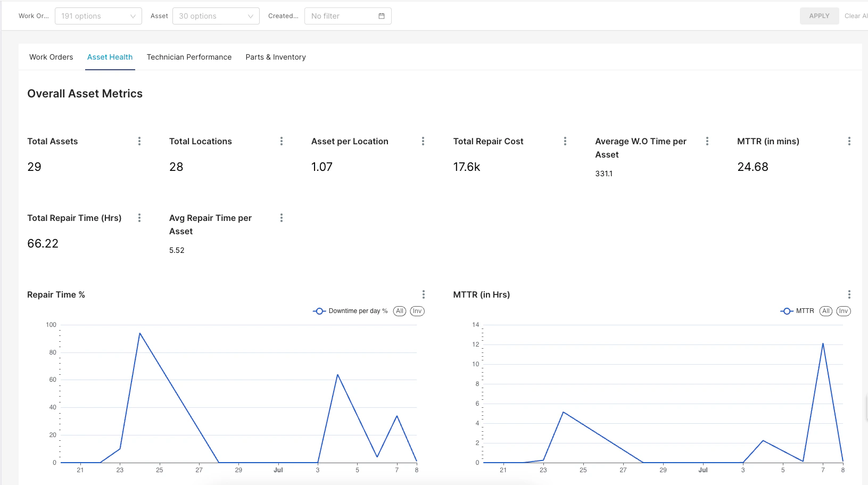Switch to the Technician Performance tab
Image resolution: width=868 pixels, height=485 pixels.
click(x=189, y=57)
